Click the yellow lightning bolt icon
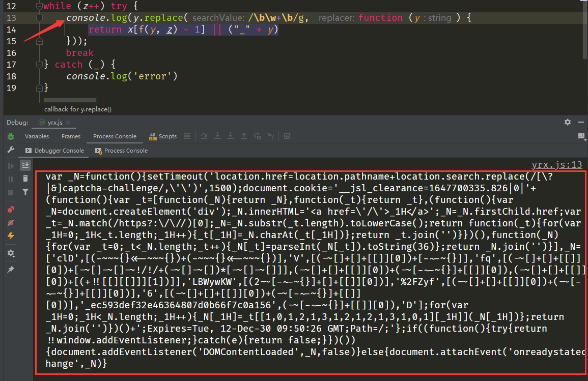The image size is (588, 381). pyautogui.click(x=11, y=236)
